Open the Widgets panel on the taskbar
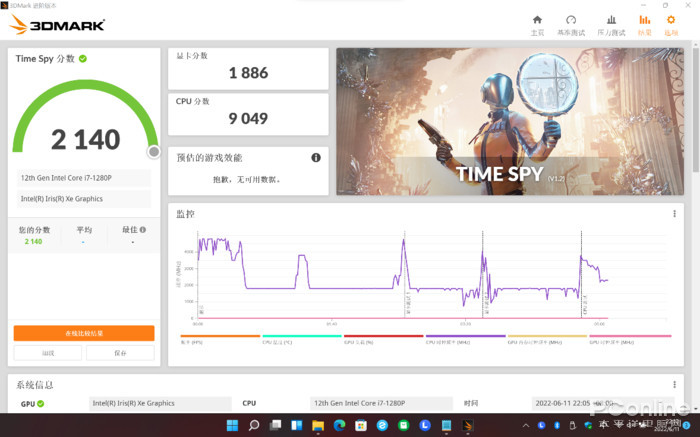700x437 pixels. [297, 425]
